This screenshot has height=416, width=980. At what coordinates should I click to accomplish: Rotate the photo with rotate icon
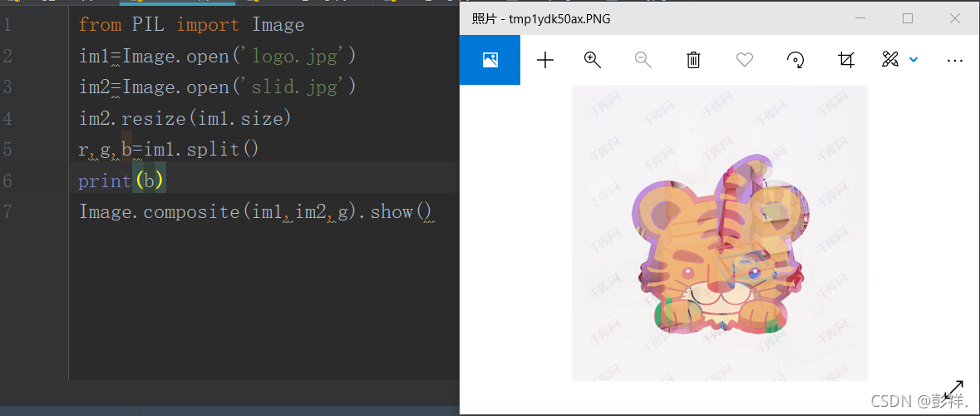795,60
